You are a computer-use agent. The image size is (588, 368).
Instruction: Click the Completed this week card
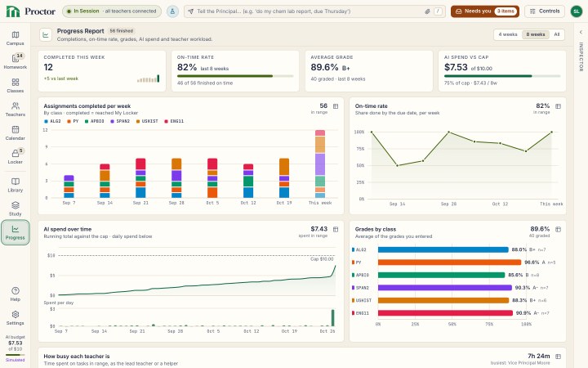click(x=101, y=71)
